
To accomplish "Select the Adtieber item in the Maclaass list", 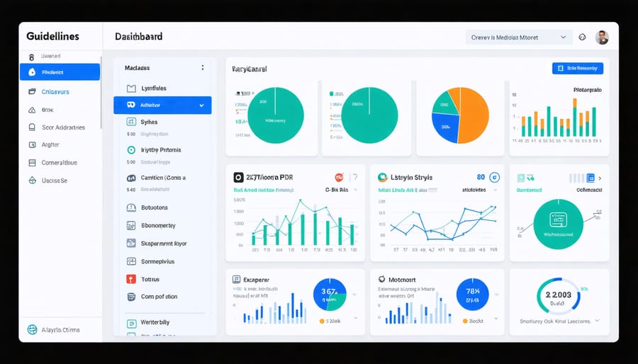I will (162, 106).
